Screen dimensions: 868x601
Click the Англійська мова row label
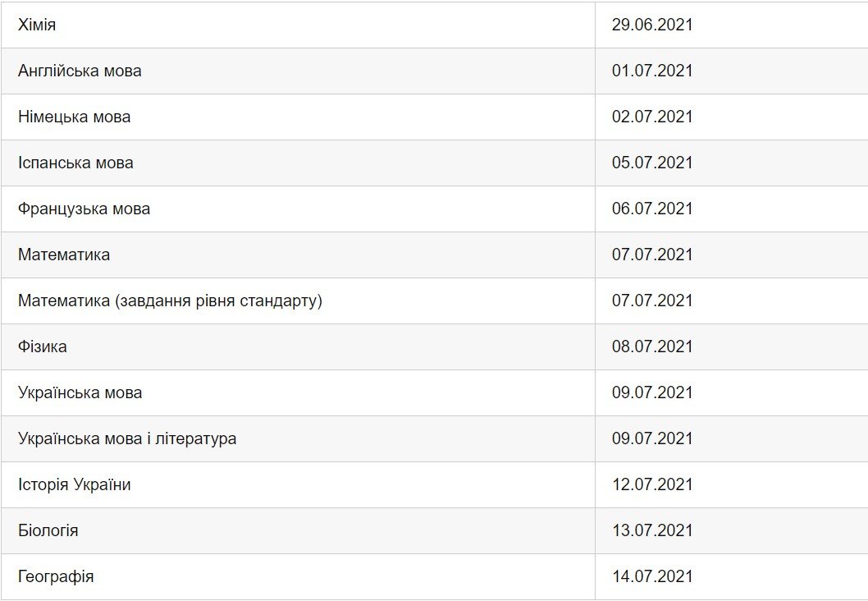tap(80, 71)
